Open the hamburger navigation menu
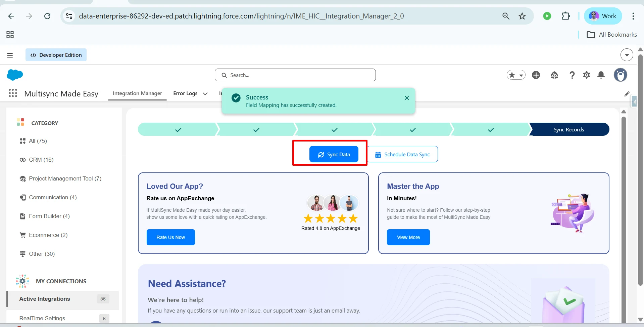The image size is (644, 327). pyautogui.click(x=10, y=55)
